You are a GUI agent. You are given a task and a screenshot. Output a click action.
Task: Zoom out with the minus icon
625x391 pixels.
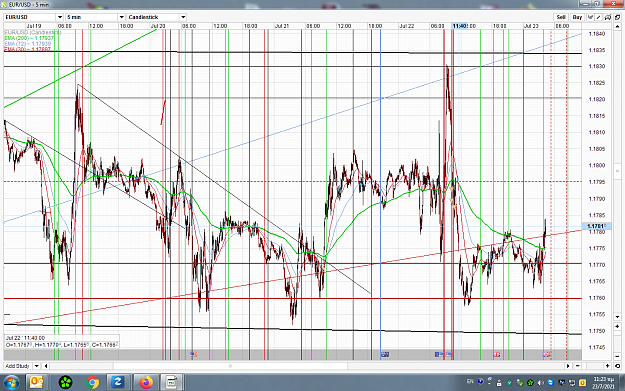click(578, 366)
